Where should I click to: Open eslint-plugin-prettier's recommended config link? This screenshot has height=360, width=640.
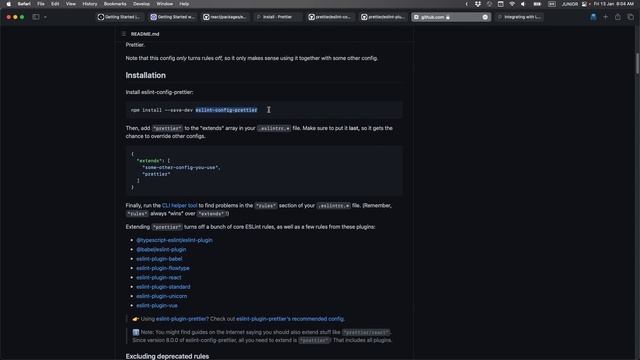pos(290,319)
